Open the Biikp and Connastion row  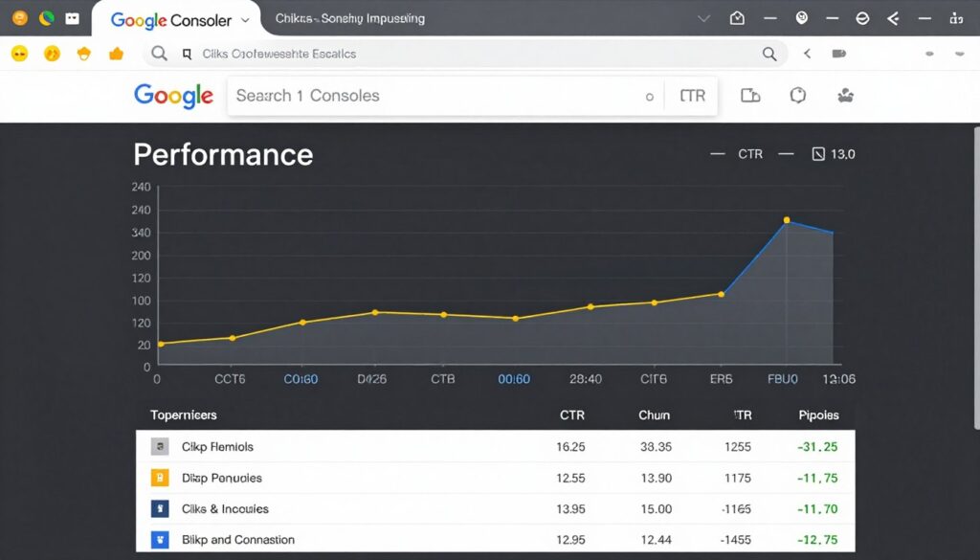495,539
